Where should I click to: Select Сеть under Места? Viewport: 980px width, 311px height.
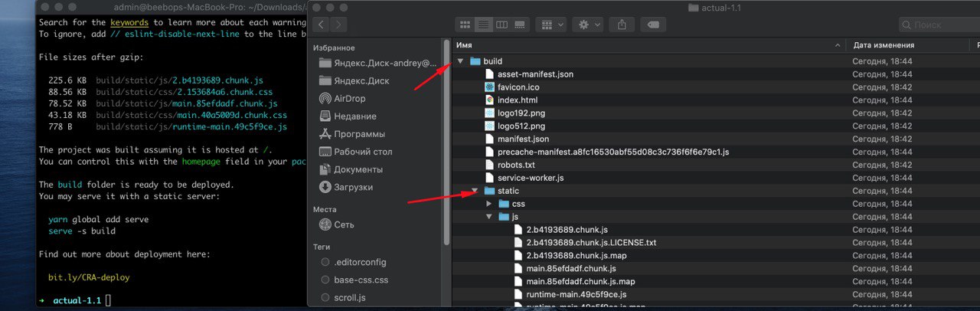pos(337,224)
